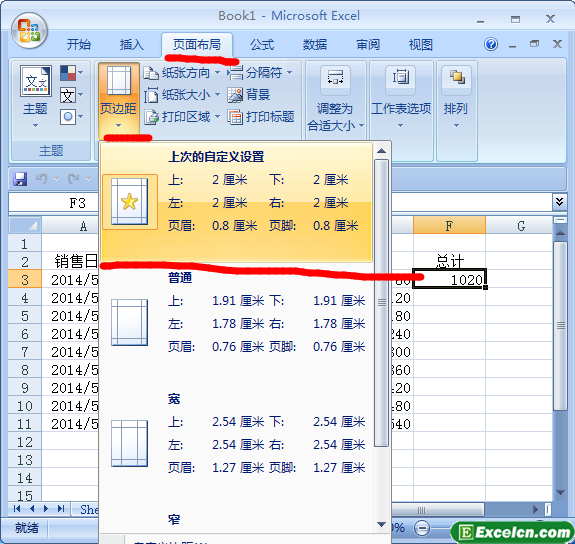Minimize the ribbon workbook window
The height and width of the screenshot is (544, 575).
click(x=513, y=46)
